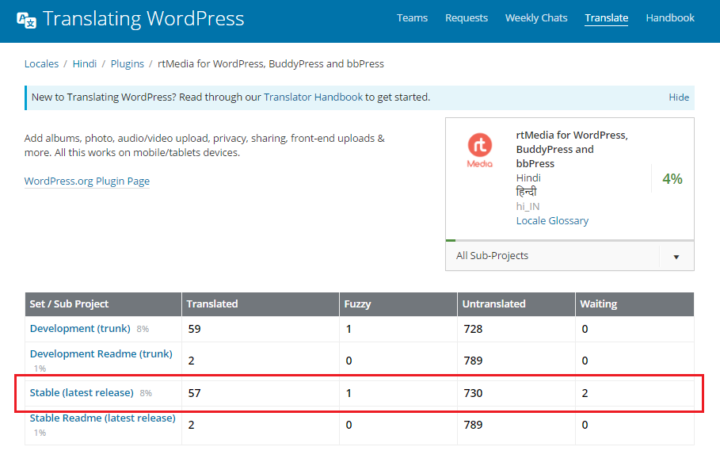The height and width of the screenshot is (462, 720).
Task: Click the rtMedia plugin logo
Action: [480, 150]
